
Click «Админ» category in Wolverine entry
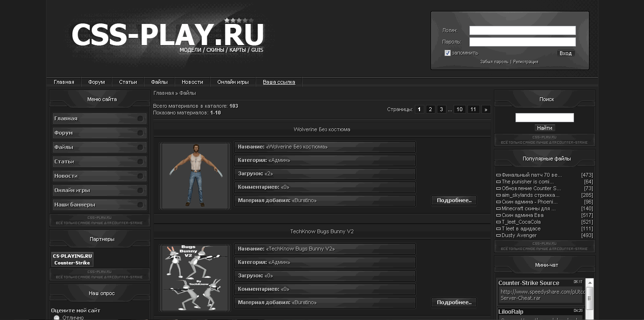(279, 160)
